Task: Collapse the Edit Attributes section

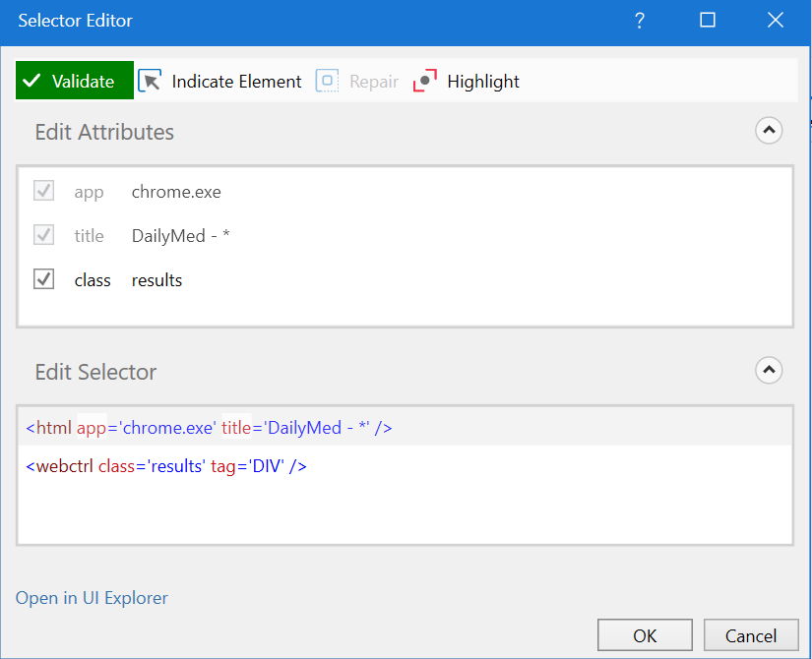Action: coord(769,130)
